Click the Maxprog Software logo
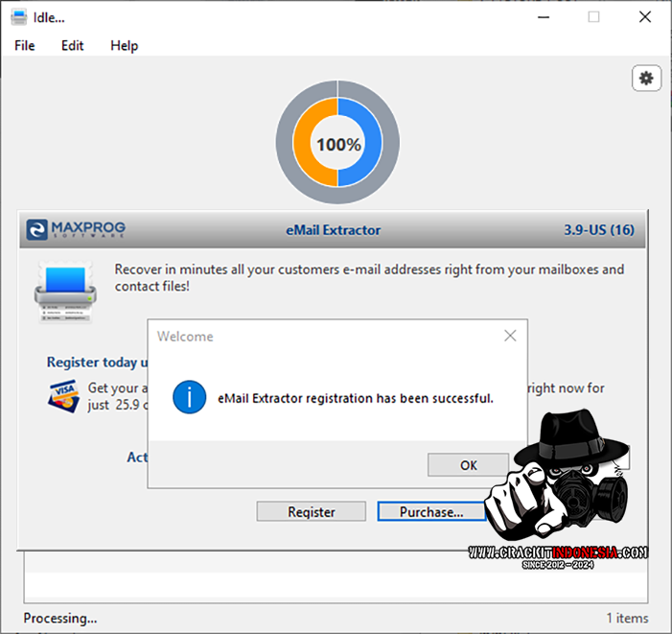 tap(76, 229)
